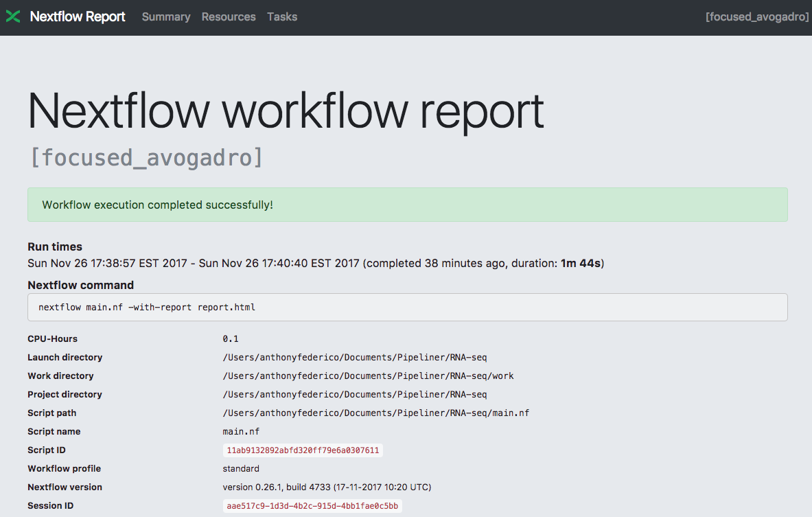Click the Project directory label
Image resolution: width=812 pixels, height=517 pixels.
click(x=65, y=395)
